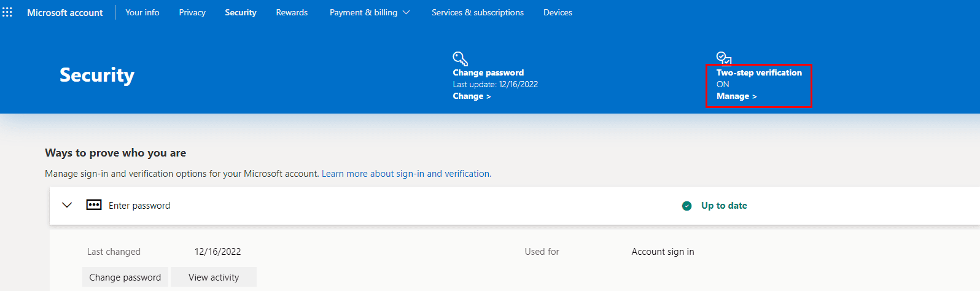Click the Last update: 12/16/2022 text
Screen dimensions: 980x291
[x=496, y=84]
